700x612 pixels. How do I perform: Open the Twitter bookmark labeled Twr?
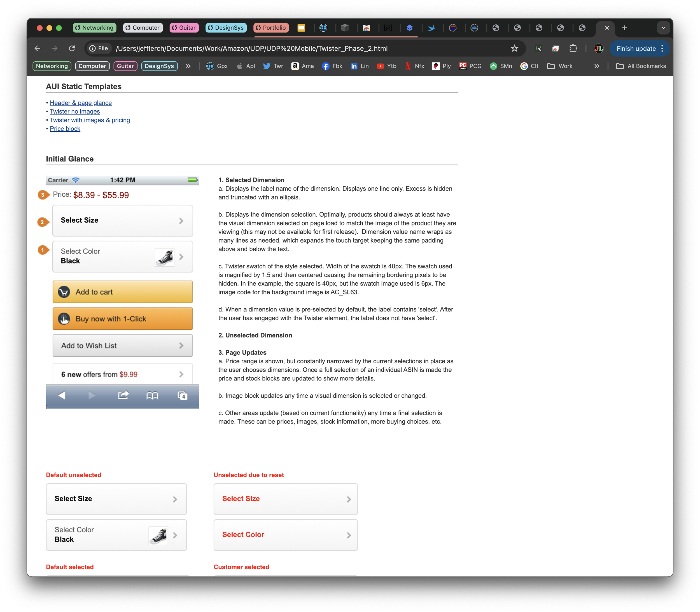click(x=273, y=66)
